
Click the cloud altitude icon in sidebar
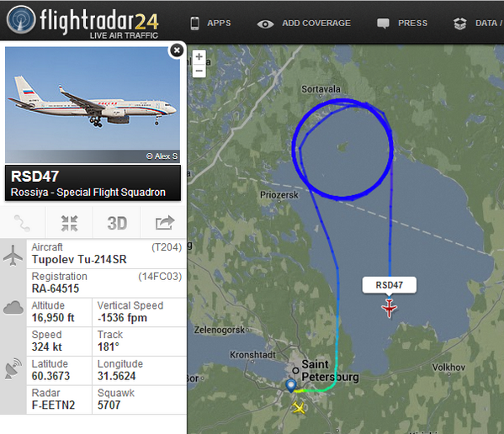pyautogui.click(x=13, y=308)
